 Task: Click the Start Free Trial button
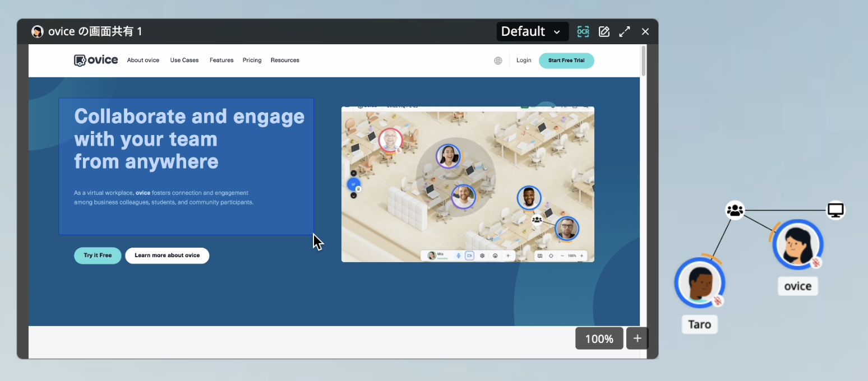point(566,61)
